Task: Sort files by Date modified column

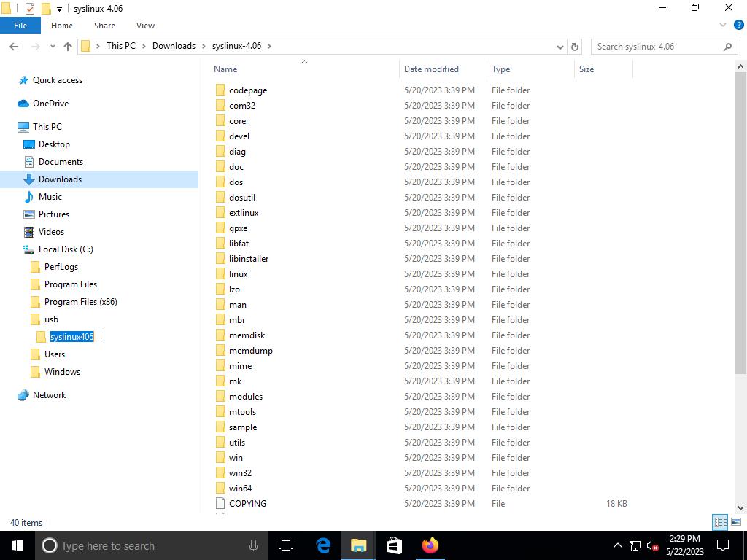Action: (431, 69)
